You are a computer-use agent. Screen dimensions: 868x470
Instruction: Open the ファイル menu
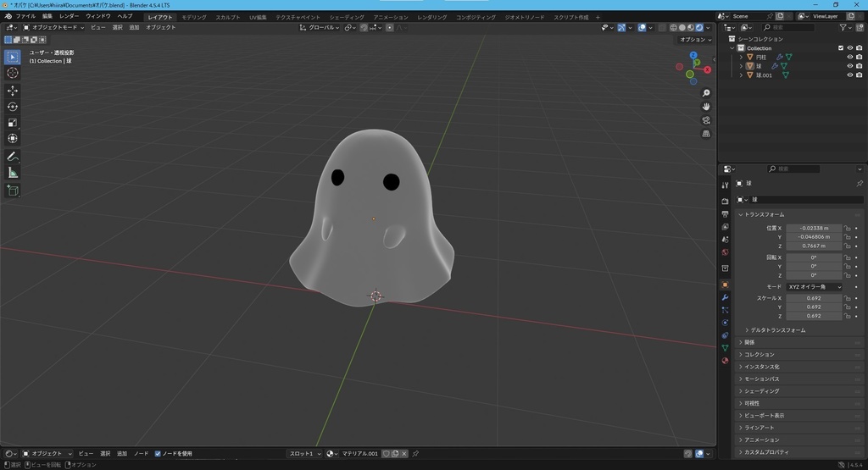[25, 16]
